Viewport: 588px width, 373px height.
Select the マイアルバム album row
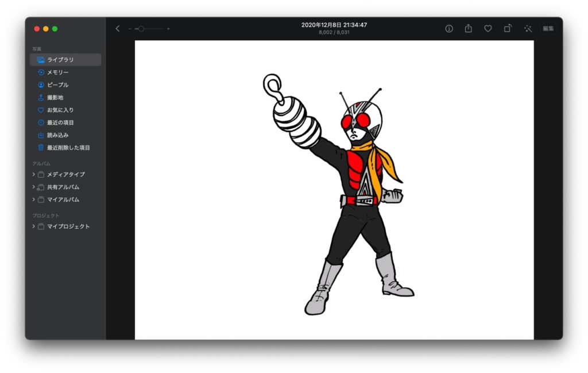click(65, 199)
